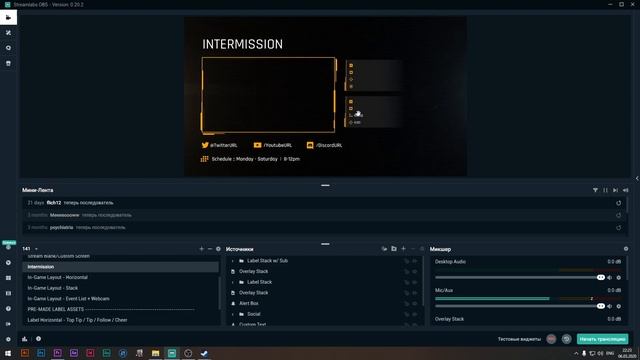The width and height of the screenshot is (640, 360).
Task: Mute alert sound in Мини-Лента header
Action: [x=625, y=190]
